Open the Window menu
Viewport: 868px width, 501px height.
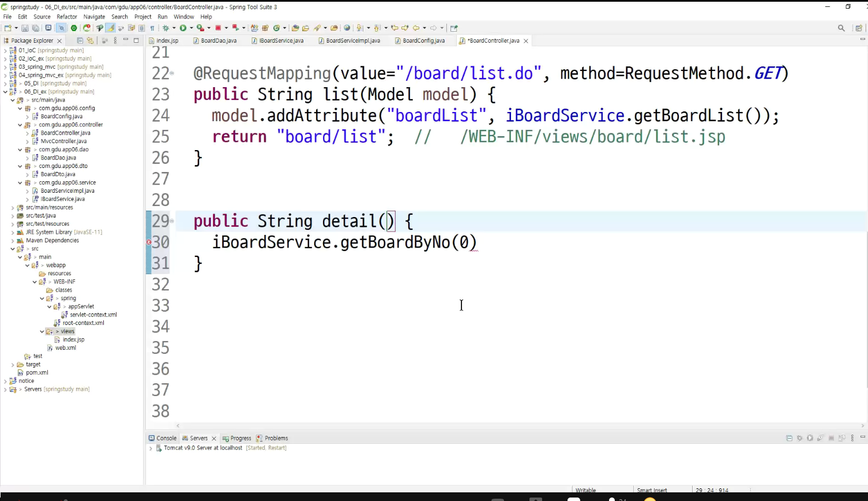(184, 17)
